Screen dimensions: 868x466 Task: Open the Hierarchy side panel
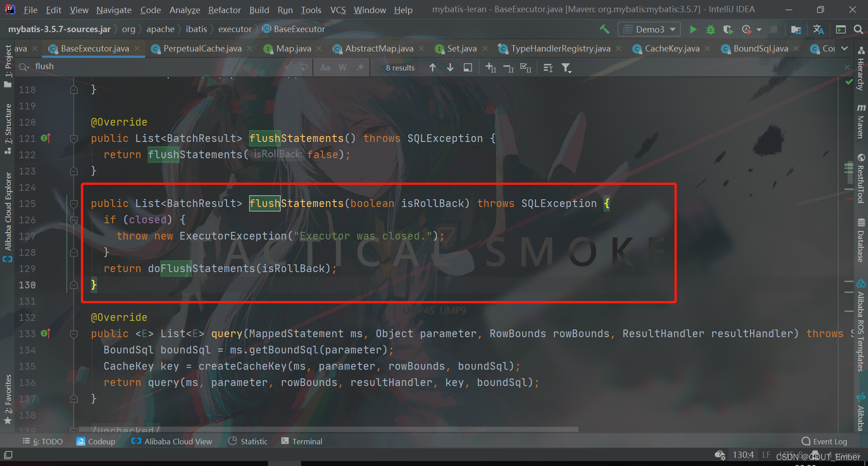click(x=861, y=69)
